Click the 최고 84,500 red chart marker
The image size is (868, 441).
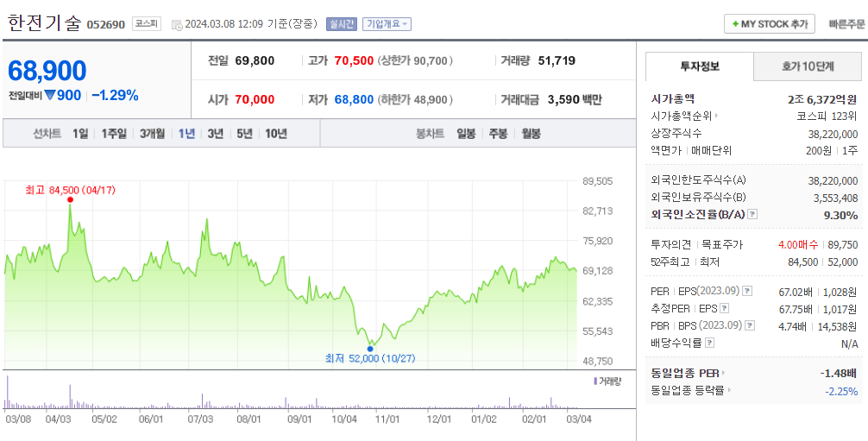70,199
